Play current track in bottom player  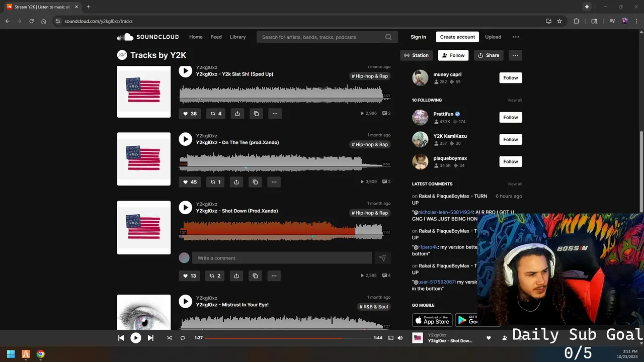[x=136, y=338]
